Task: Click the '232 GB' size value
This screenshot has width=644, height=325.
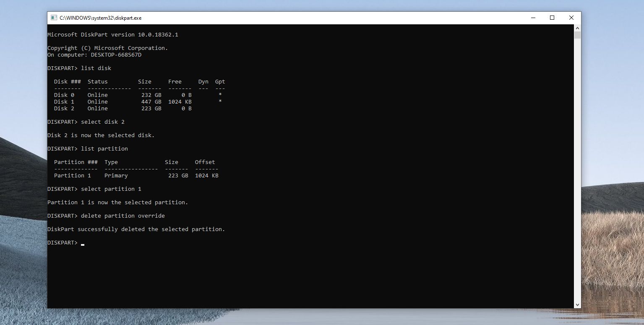Action: tap(151, 95)
